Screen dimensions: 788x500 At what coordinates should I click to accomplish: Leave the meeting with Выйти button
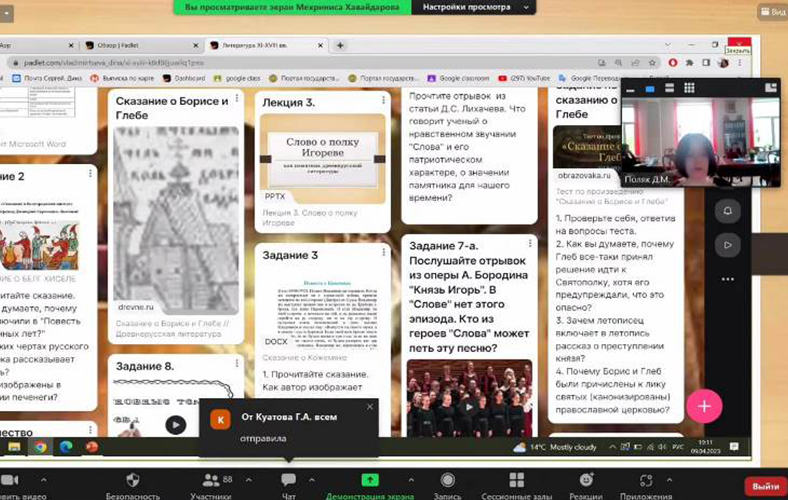coord(765,484)
